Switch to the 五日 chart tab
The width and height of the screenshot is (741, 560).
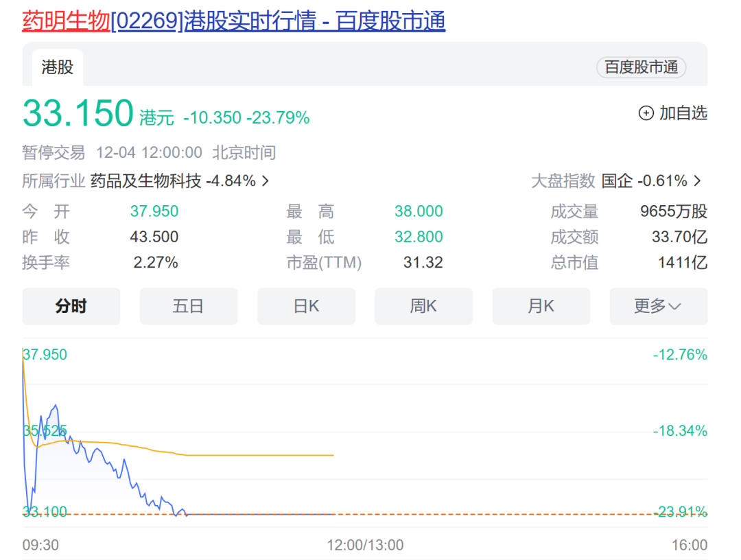point(189,306)
